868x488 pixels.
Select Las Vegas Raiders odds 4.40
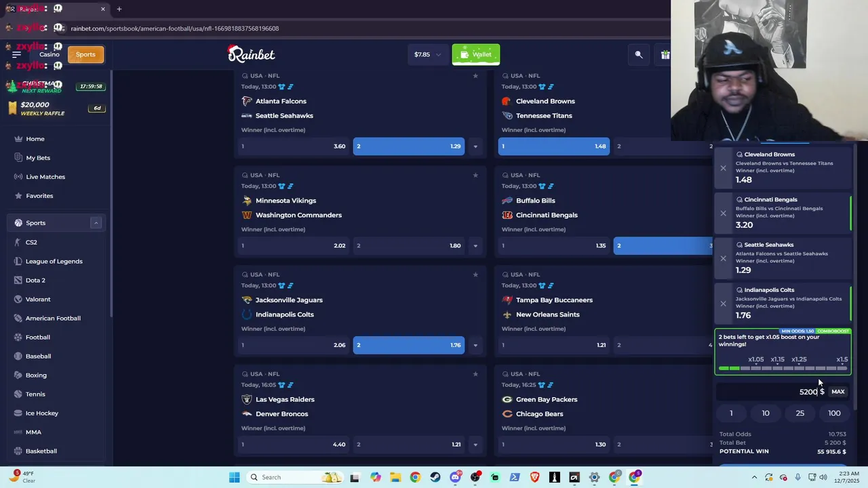tap(294, 445)
